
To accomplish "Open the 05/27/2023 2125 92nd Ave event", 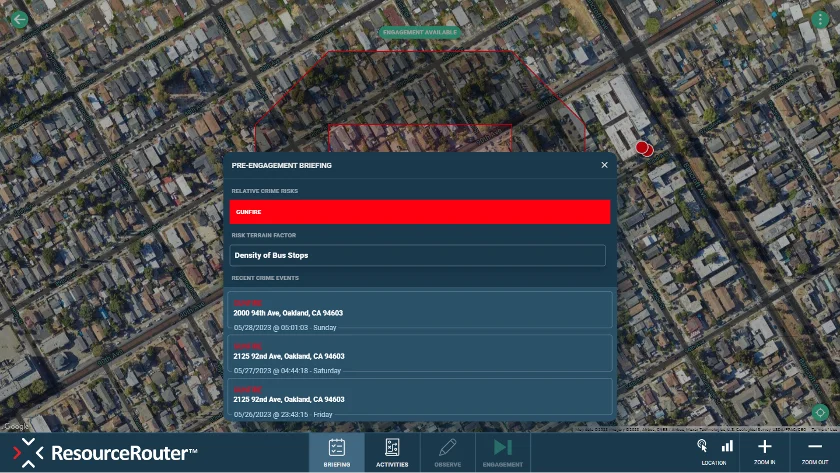I will [x=419, y=355].
